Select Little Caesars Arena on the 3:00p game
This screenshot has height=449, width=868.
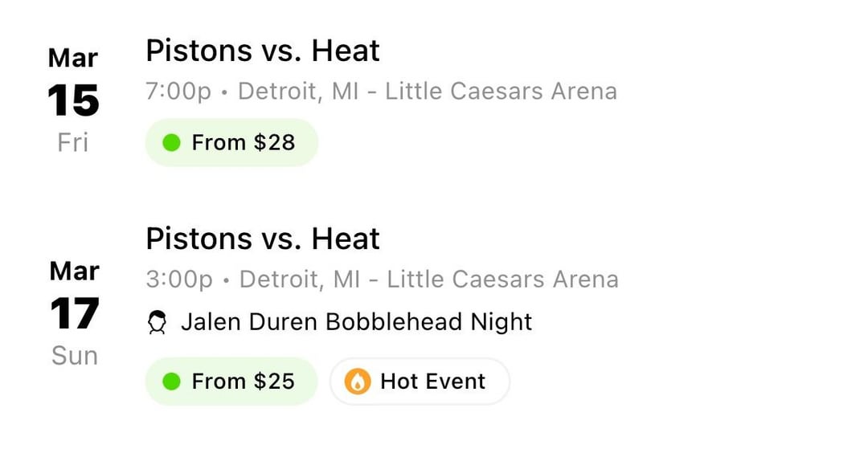(x=502, y=280)
